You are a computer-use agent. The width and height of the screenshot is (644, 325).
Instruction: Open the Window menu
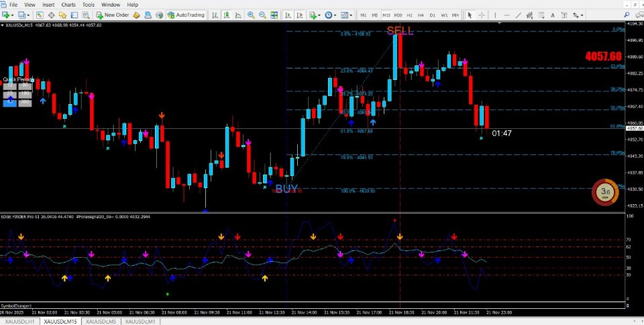pyautogui.click(x=111, y=5)
